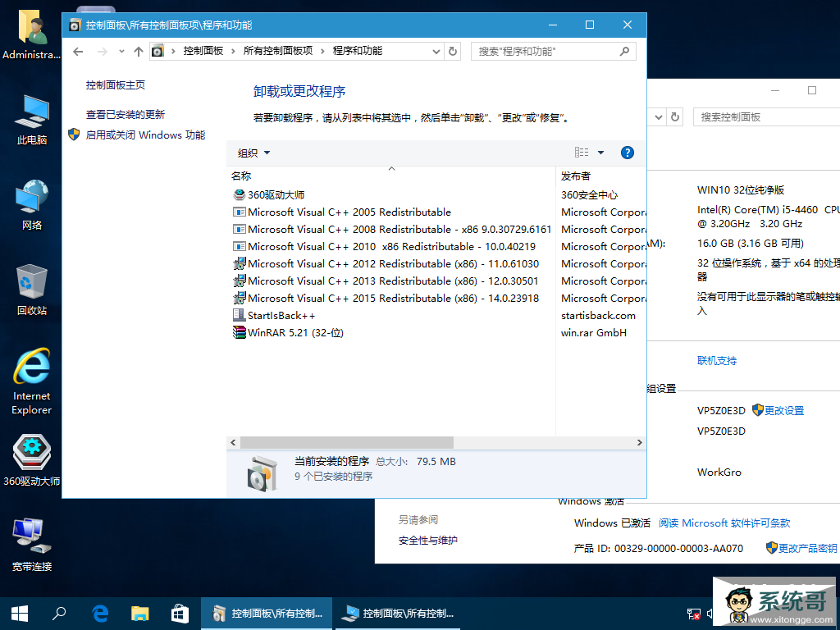Click the network status tray icon
The height and width of the screenshot is (630, 840).
click(694, 614)
